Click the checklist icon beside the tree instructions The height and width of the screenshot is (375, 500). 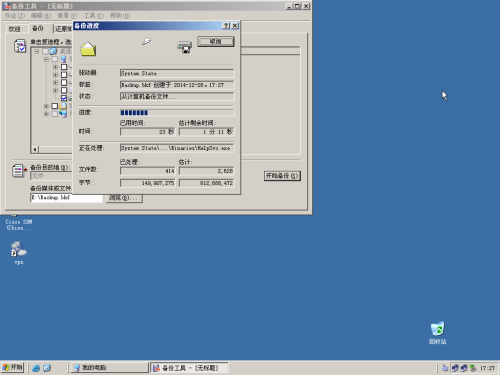[x=20, y=46]
